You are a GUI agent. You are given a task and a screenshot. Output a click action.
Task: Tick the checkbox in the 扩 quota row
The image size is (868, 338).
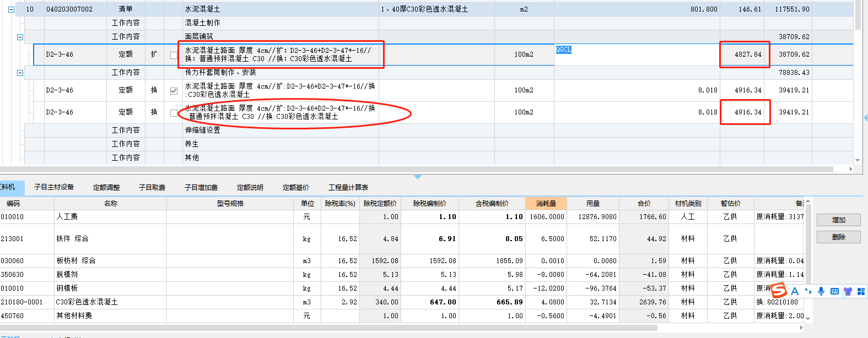[174, 55]
